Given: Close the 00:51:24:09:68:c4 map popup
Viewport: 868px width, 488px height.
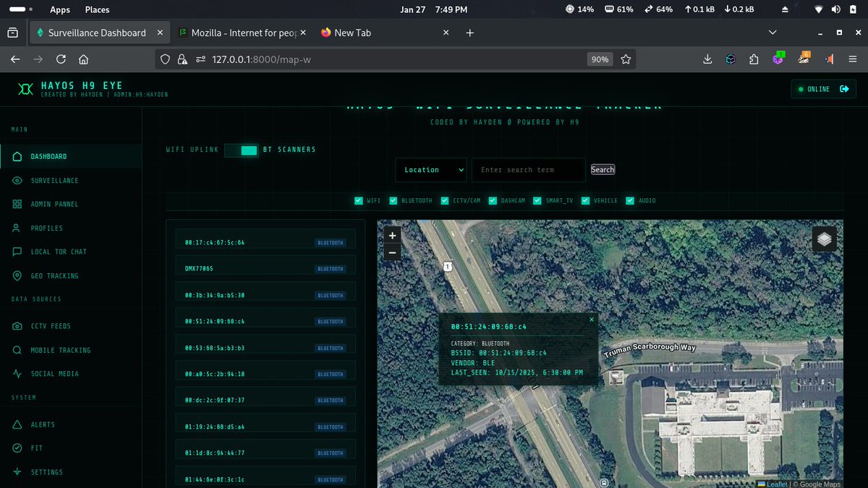Looking at the screenshot, I should coord(591,319).
